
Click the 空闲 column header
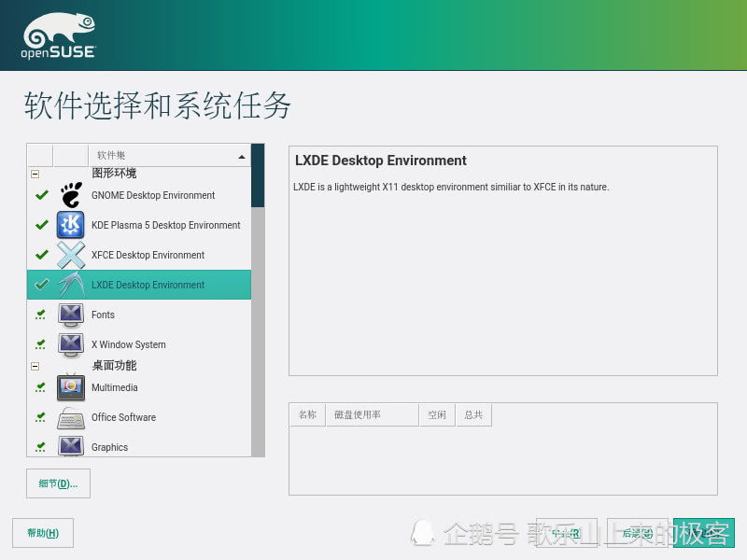[437, 414]
